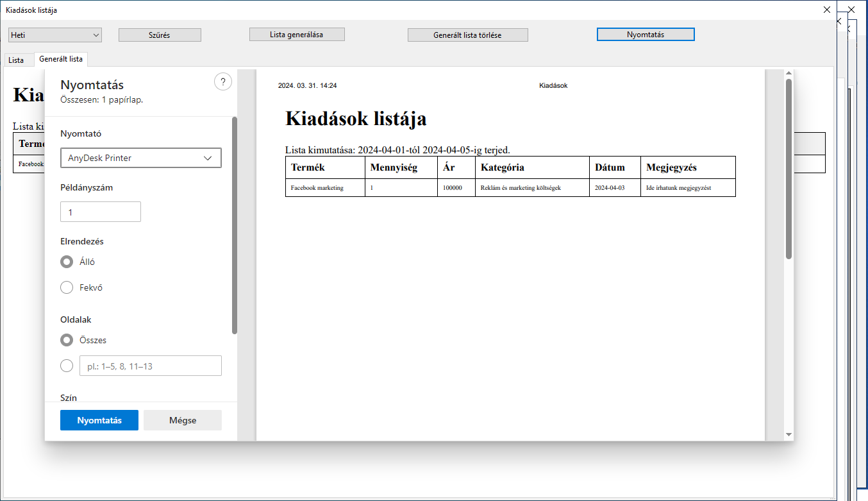Click the Példányszám copies field
This screenshot has height=501, width=868.
pyautogui.click(x=101, y=212)
